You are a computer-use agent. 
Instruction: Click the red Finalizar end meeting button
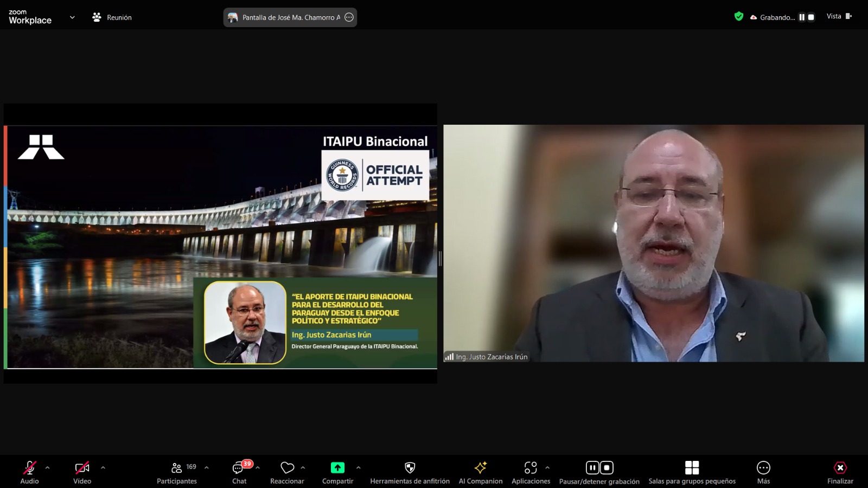tap(840, 472)
